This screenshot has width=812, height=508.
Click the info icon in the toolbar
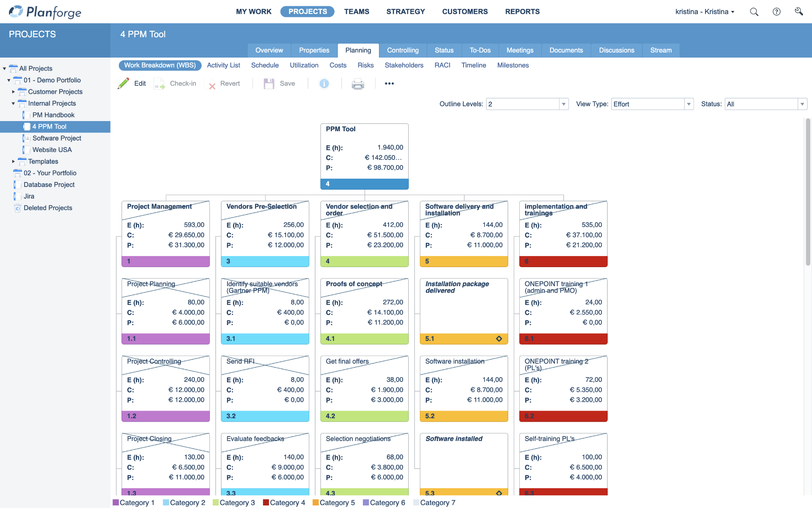[324, 83]
